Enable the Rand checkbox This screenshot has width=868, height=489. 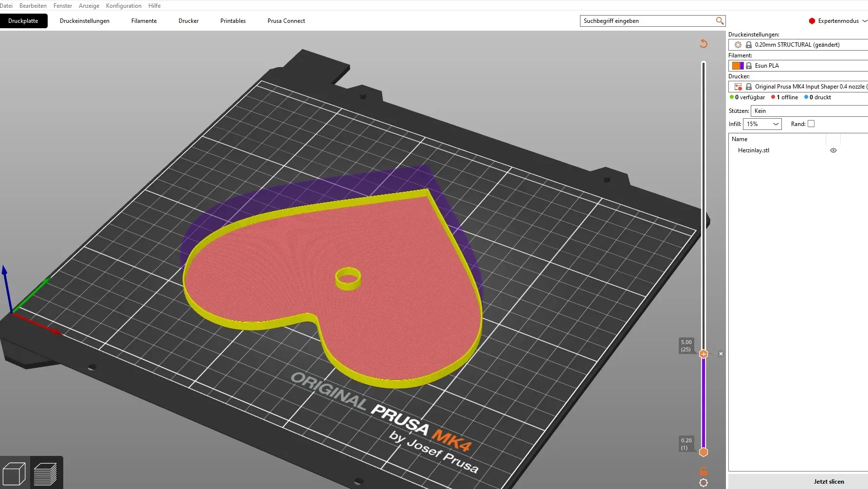pos(811,124)
